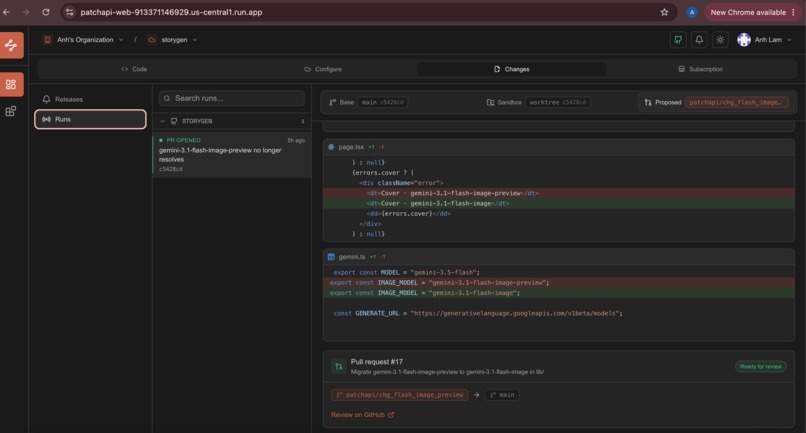Click the Pull request #17 title
Image resolution: width=806 pixels, height=433 pixels.
377,362
